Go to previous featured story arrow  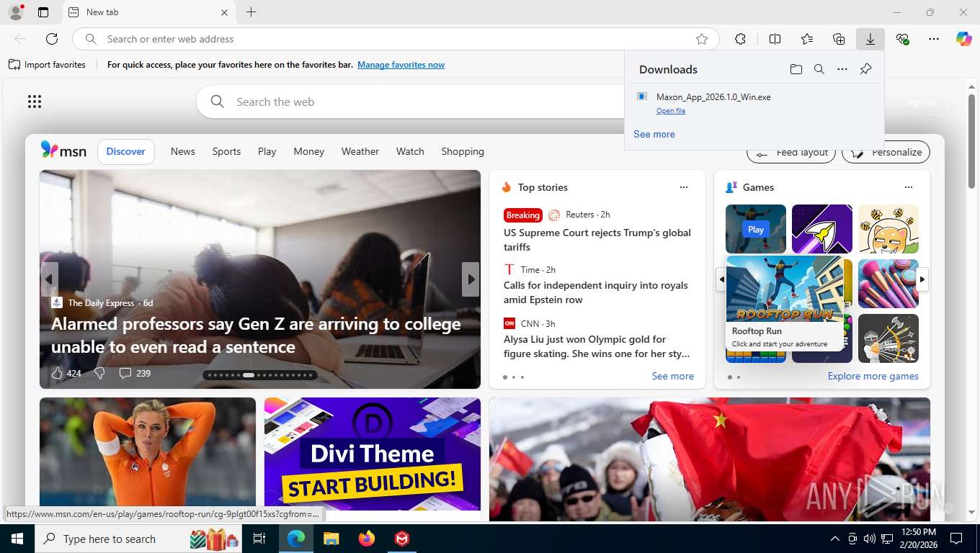click(49, 279)
